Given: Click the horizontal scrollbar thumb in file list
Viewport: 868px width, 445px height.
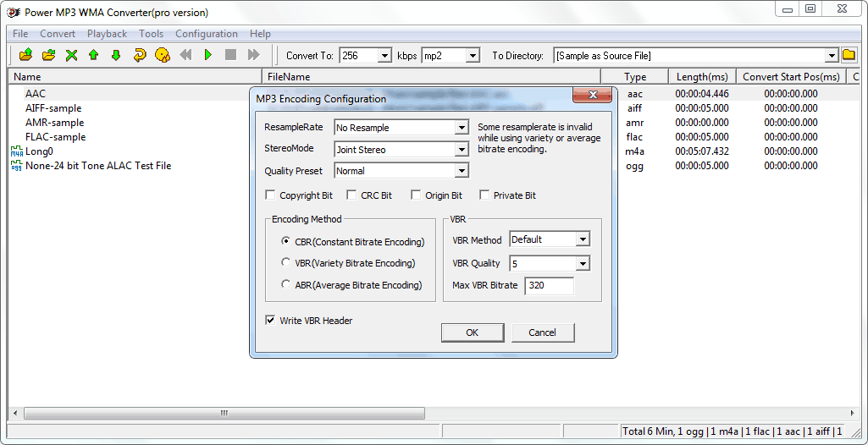Looking at the screenshot, I should 224,413.
